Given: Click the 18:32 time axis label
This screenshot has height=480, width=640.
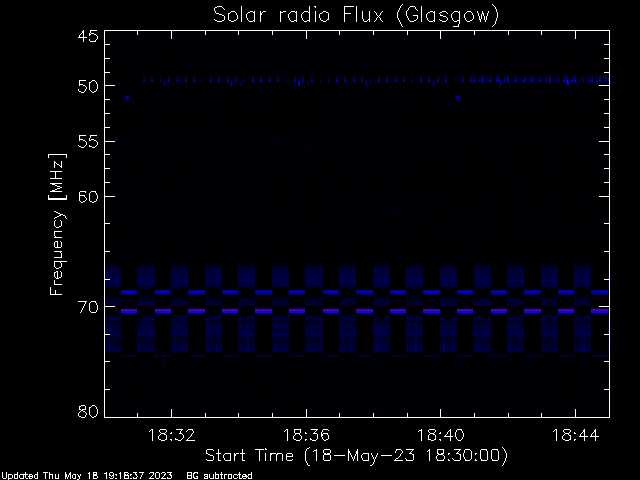Looking at the screenshot, I should 171,435.
